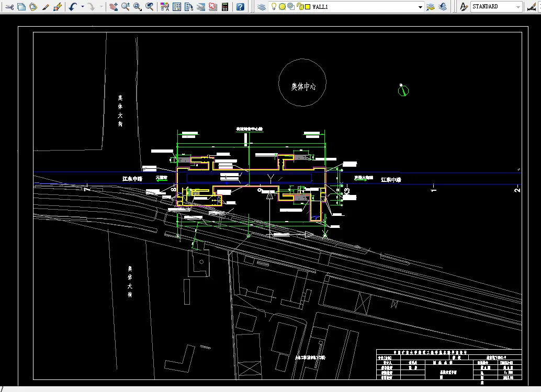
Task: Click the Help question mark icon
Action: pos(241,7)
